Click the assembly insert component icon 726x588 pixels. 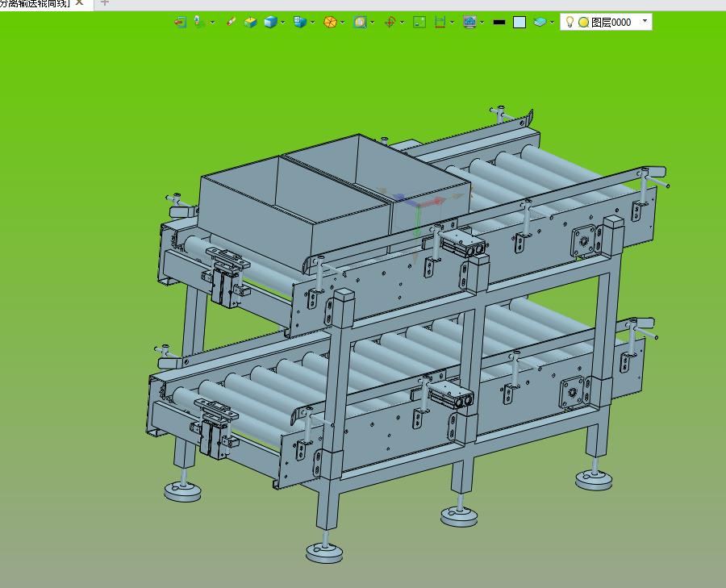point(199,22)
